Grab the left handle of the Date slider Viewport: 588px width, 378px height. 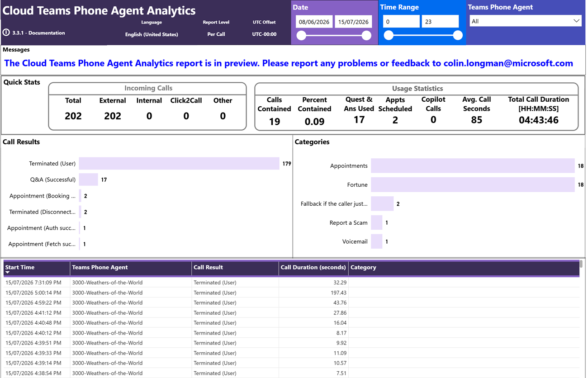click(x=302, y=36)
